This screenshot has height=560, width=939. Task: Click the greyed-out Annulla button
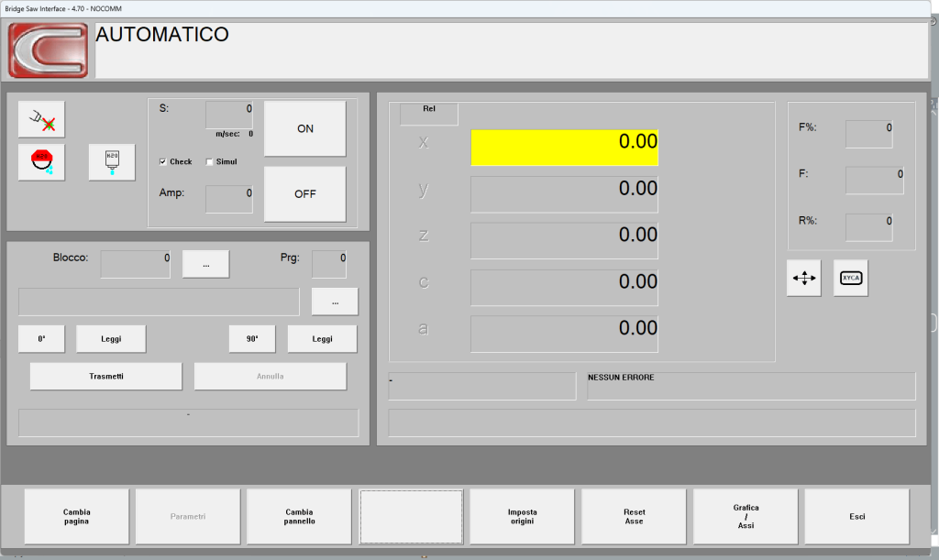click(271, 377)
